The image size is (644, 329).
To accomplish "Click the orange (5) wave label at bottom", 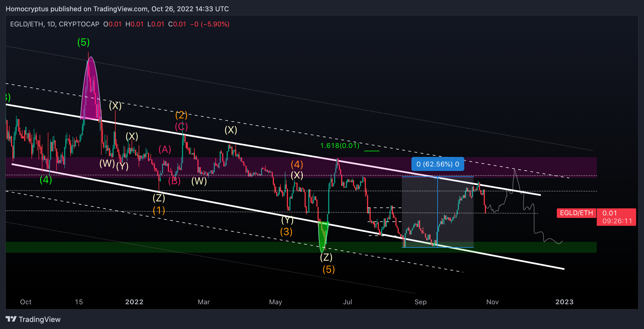I will point(328,269).
